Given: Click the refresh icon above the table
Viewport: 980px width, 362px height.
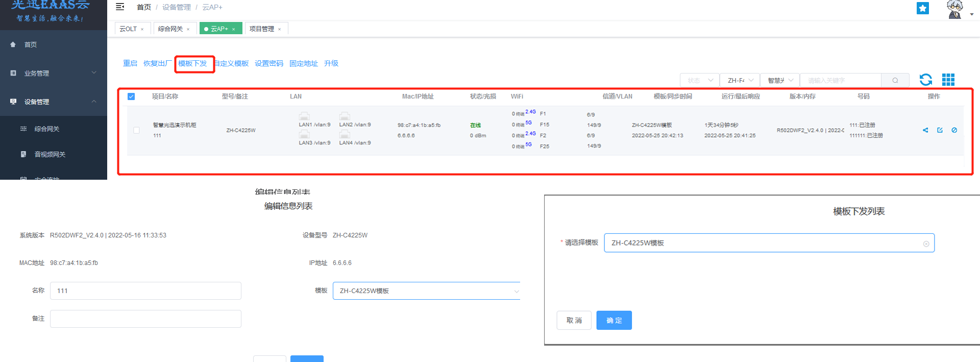Looking at the screenshot, I should (925, 80).
